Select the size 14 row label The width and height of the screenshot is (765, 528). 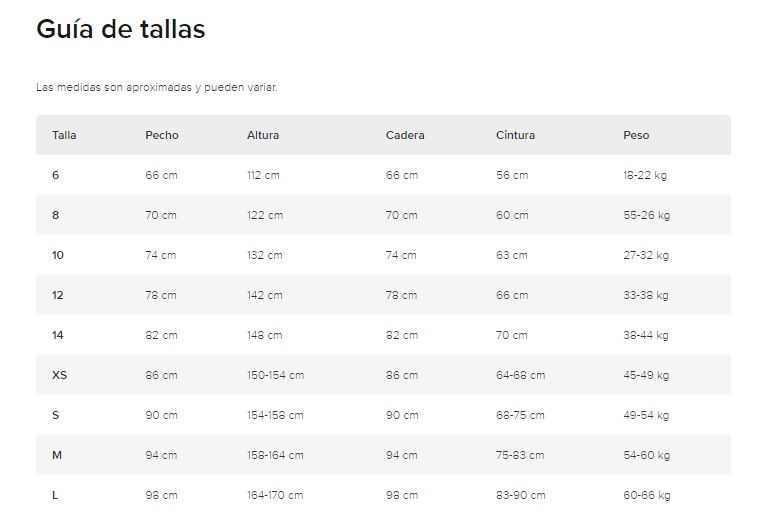tap(58, 335)
